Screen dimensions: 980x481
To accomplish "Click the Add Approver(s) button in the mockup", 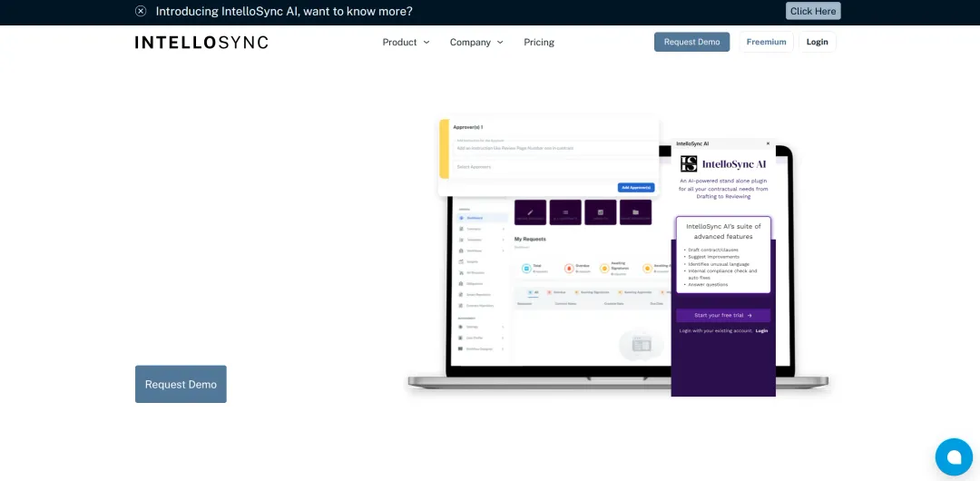I will [x=636, y=187].
